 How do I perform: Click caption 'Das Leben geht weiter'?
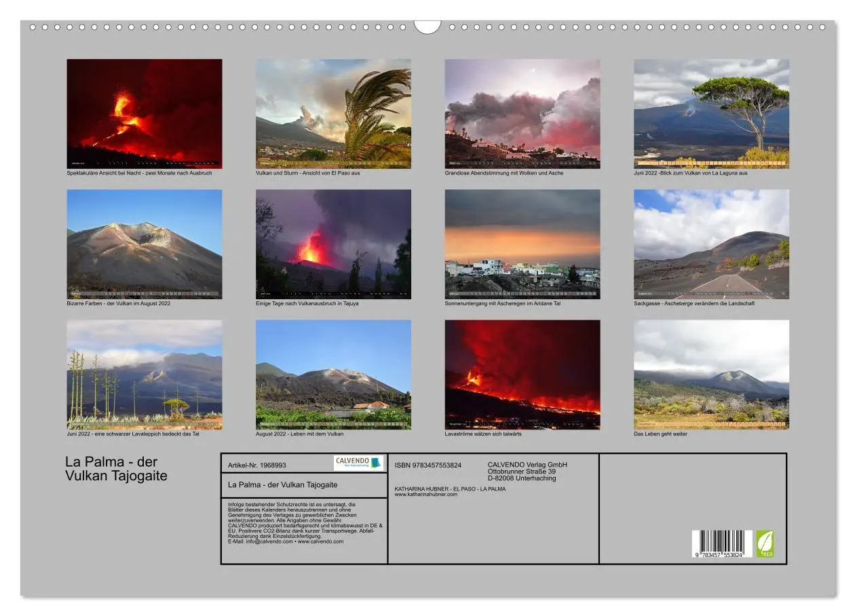coord(661,434)
